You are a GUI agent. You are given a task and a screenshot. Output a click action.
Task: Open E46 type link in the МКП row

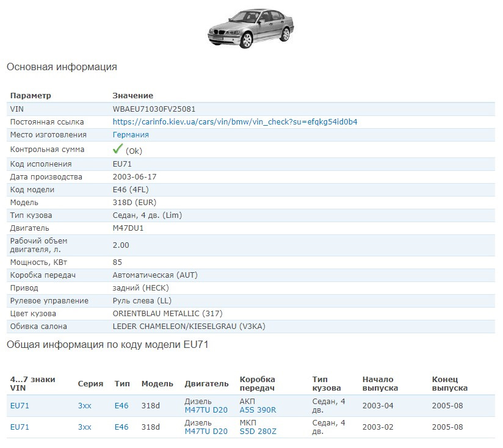click(121, 427)
